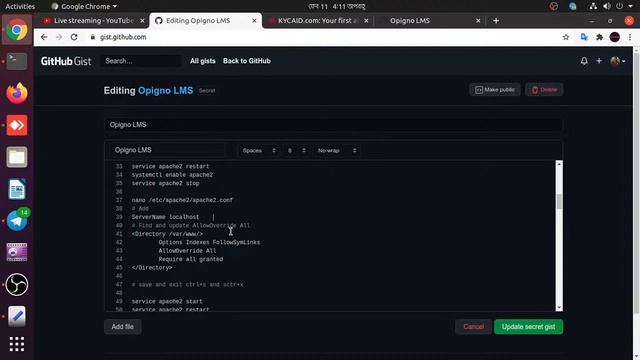Close the KYCAID.com tab
The width and height of the screenshot is (640, 360).
pos(366,20)
